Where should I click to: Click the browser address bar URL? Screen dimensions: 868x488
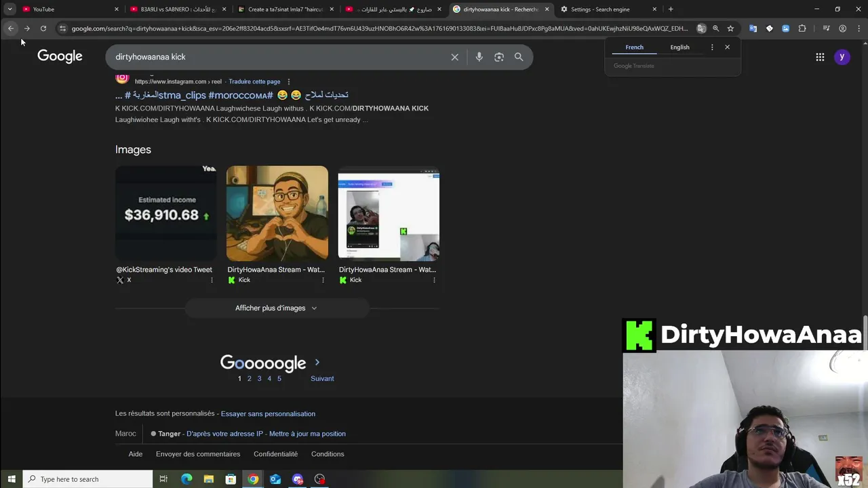(x=380, y=28)
